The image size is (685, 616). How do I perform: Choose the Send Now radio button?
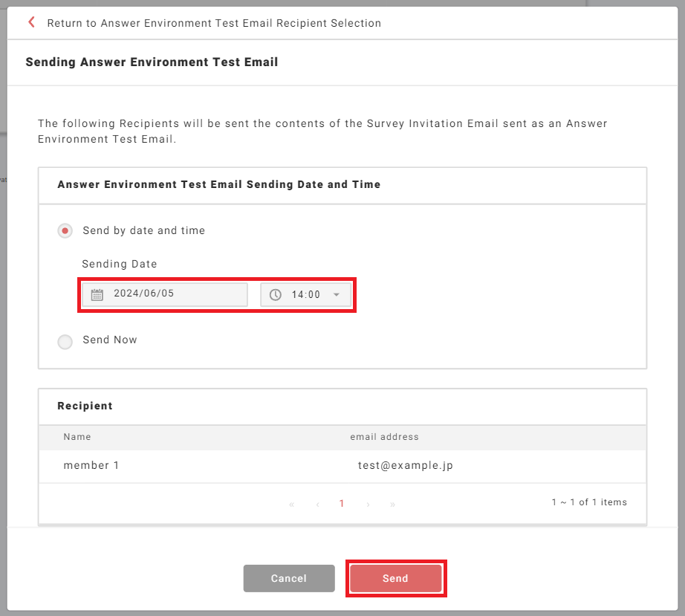coord(65,341)
